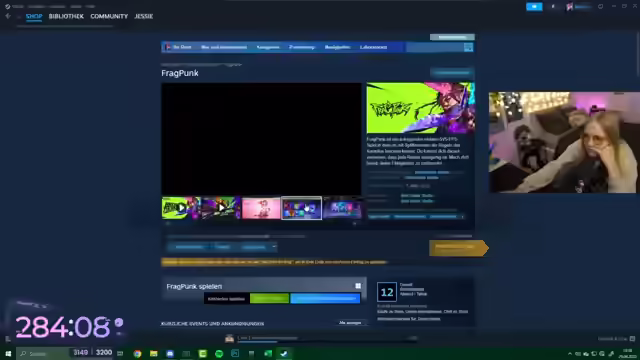640x360 pixels.
Task: Click the wishlist button above the store bar
Action: [452, 37]
